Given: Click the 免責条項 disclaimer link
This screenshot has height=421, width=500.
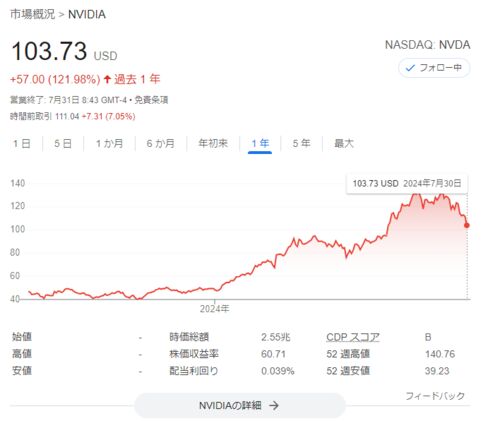Looking at the screenshot, I should click(151, 100).
